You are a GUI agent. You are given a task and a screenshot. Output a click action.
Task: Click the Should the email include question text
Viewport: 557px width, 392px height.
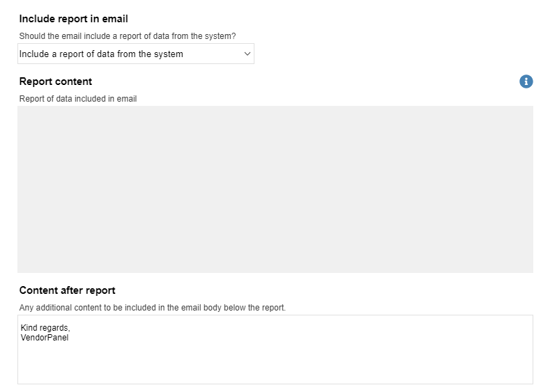pyautogui.click(x=128, y=36)
